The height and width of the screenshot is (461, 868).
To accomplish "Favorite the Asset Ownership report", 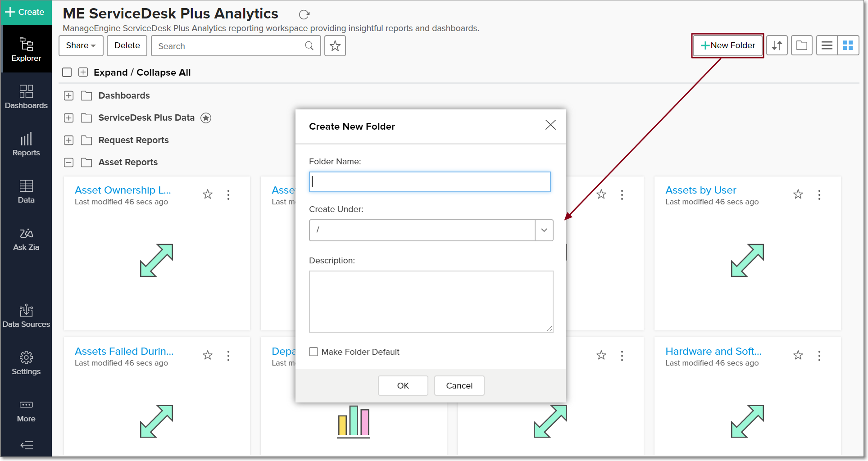I will pyautogui.click(x=208, y=194).
